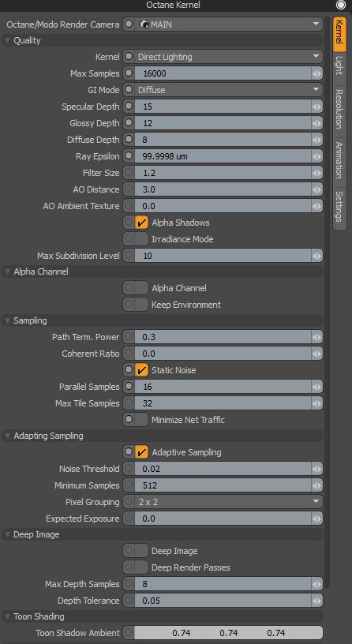The height and width of the screenshot is (644, 352).
Task: Toggle the Keep Environment option
Action: click(x=141, y=305)
